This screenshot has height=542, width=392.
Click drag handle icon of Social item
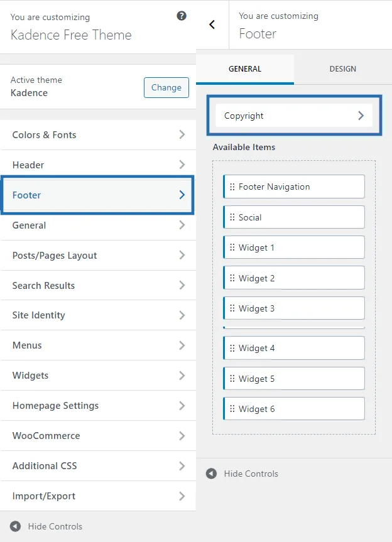(x=232, y=217)
